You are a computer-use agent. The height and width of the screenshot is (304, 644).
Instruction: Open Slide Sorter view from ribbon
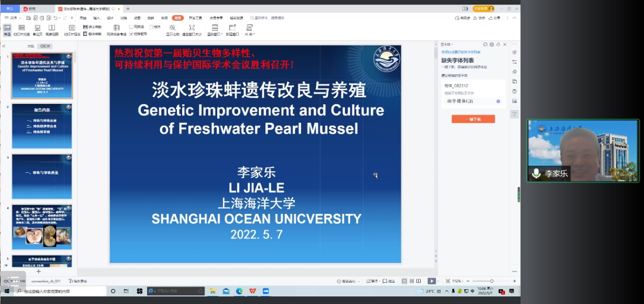21,30
